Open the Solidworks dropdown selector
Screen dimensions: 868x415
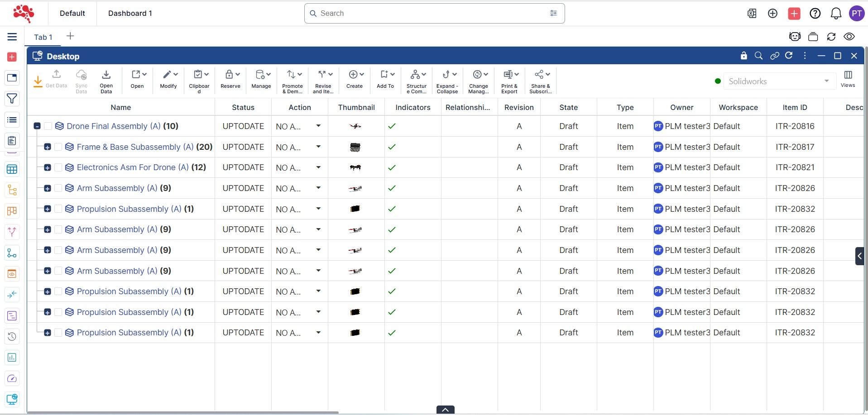point(779,81)
